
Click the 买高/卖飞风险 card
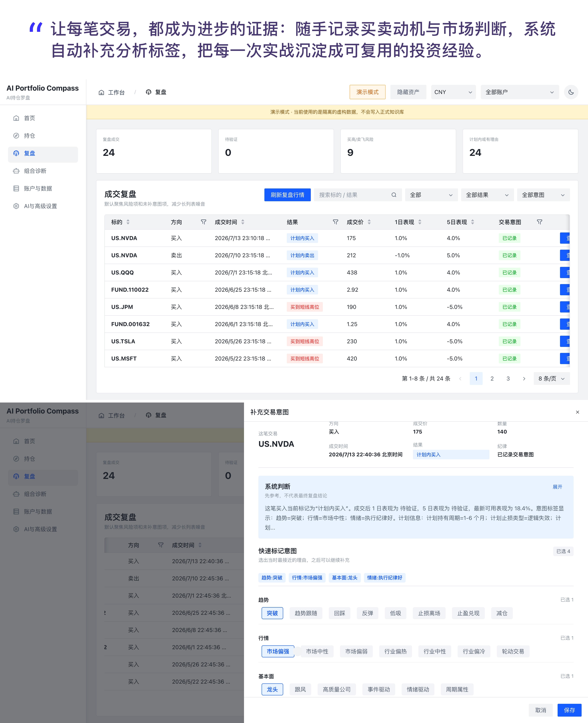398,151
